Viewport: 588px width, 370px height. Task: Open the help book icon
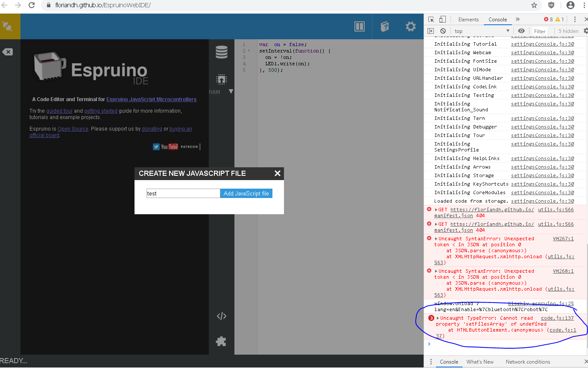(x=385, y=26)
